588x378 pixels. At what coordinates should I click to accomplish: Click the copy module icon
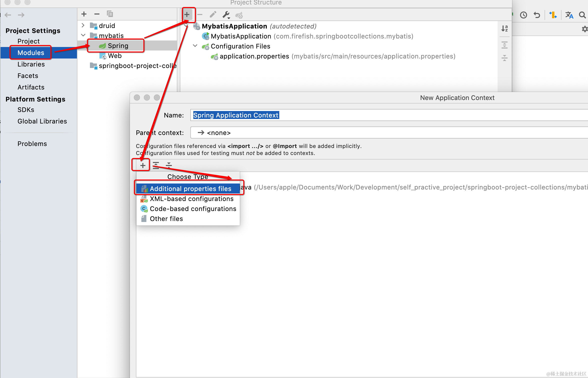[110, 14]
